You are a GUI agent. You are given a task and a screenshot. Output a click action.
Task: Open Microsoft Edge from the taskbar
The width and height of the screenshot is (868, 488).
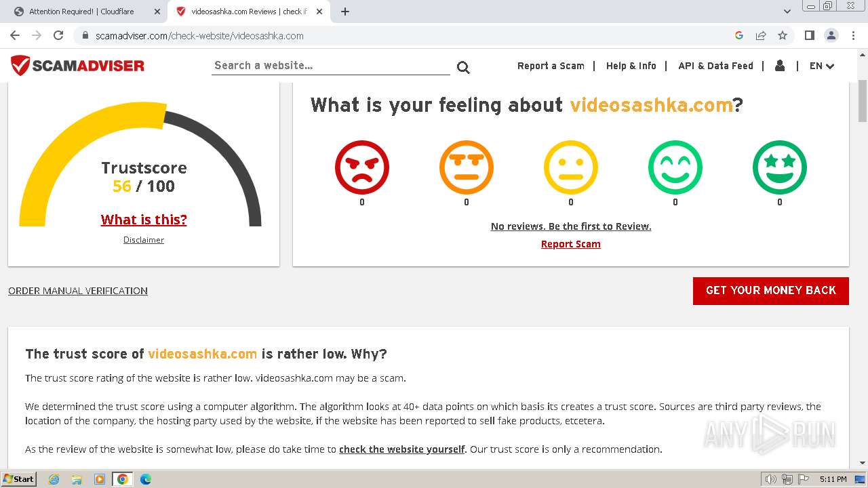pos(146,479)
